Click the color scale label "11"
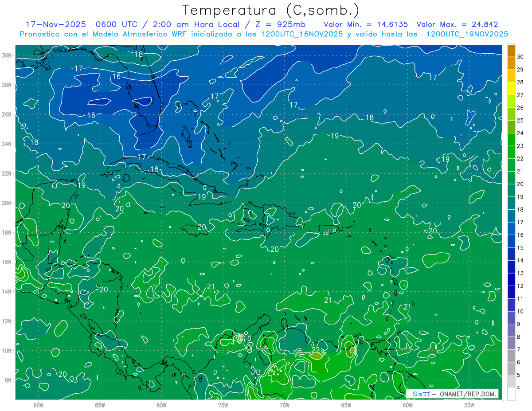 pyautogui.click(x=520, y=298)
